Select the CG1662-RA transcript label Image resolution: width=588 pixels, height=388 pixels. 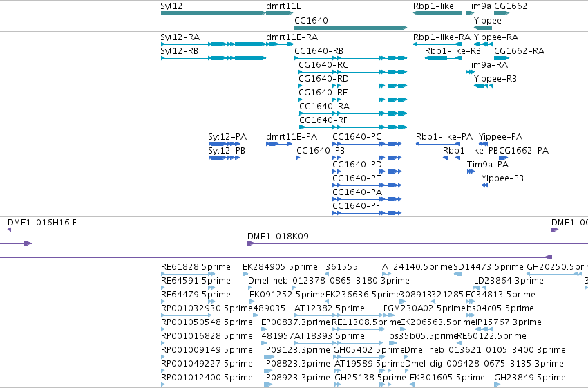coord(519,51)
